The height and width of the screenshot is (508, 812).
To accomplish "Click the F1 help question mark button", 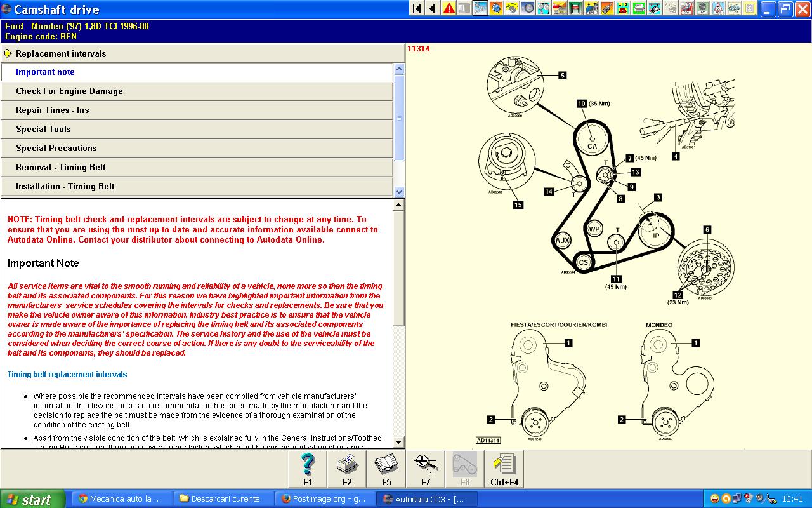I will click(x=308, y=469).
